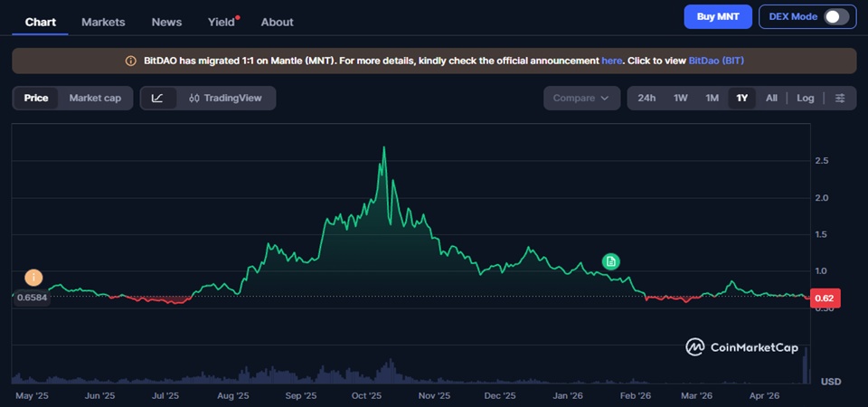
Task: Click the orange info marker on chart
Action: [33, 278]
